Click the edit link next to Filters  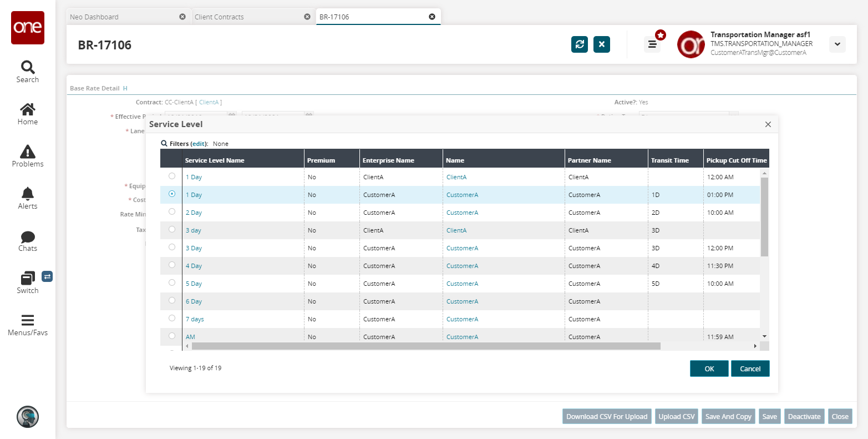click(199, 144)
